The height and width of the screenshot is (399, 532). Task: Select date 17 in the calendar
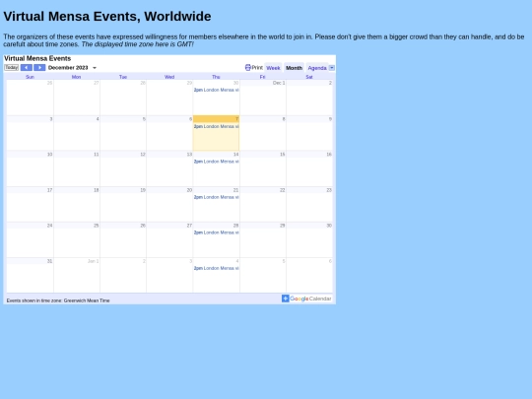point(49,190)
